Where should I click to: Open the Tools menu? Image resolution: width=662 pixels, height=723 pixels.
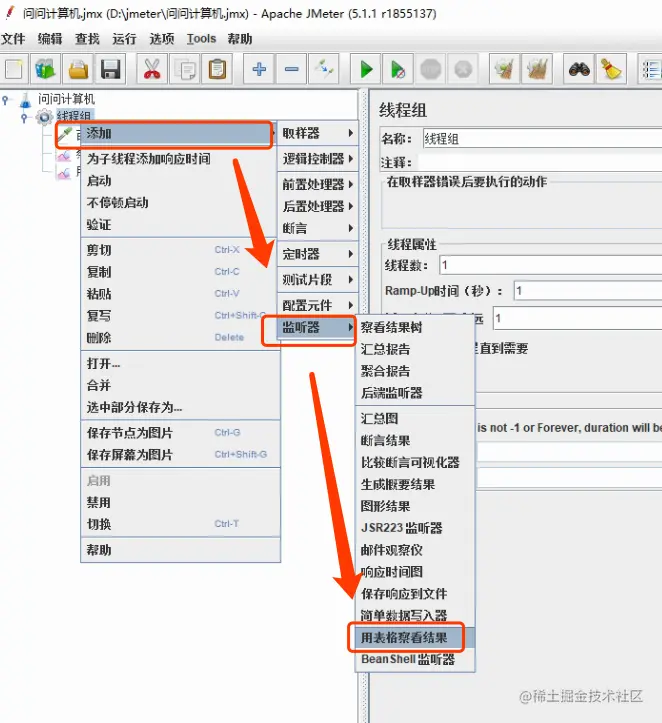pyautogui.click(x=201, y=39)
